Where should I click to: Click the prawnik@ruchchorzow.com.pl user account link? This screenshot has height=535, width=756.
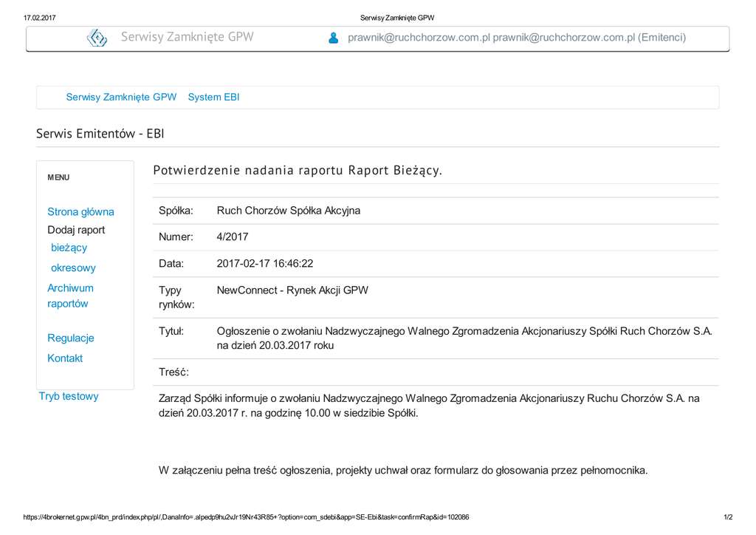[x=516, y=37]
